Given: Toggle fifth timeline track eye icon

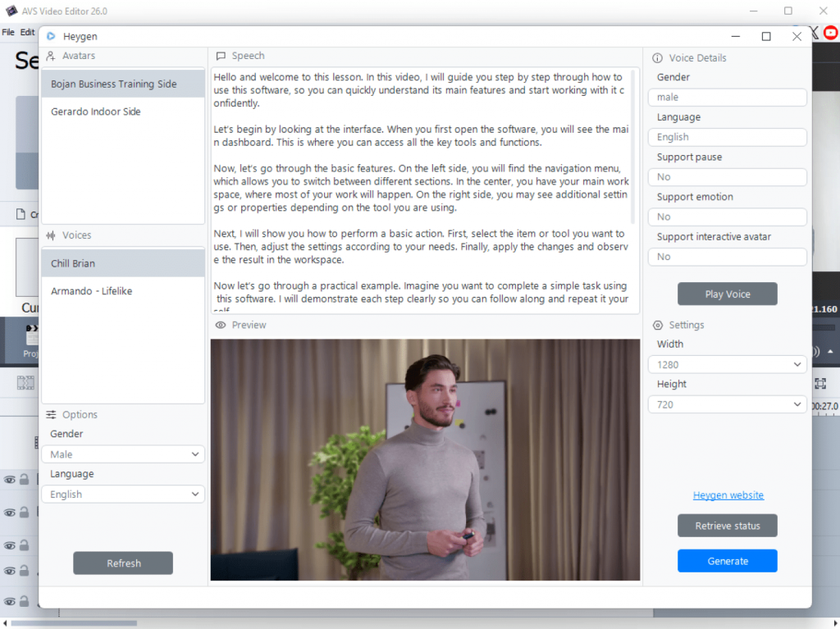Looking at the screenshot, I should (x=10, y=602).
